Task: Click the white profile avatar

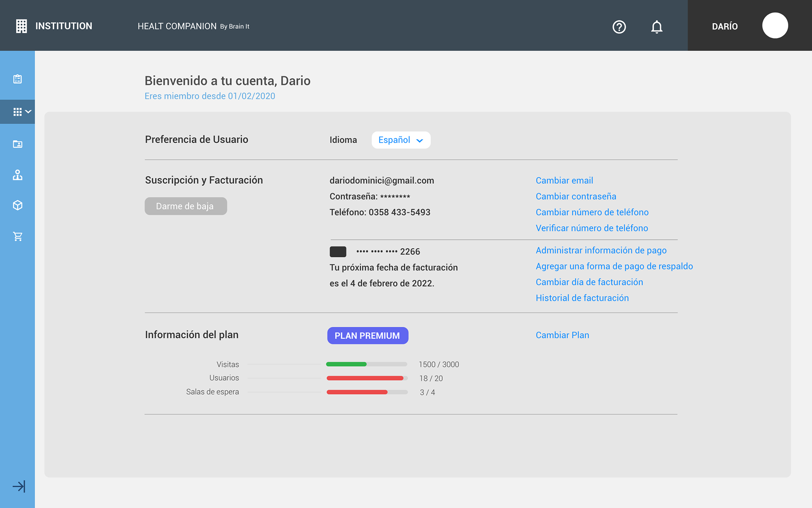Action: tap(775, 26)
